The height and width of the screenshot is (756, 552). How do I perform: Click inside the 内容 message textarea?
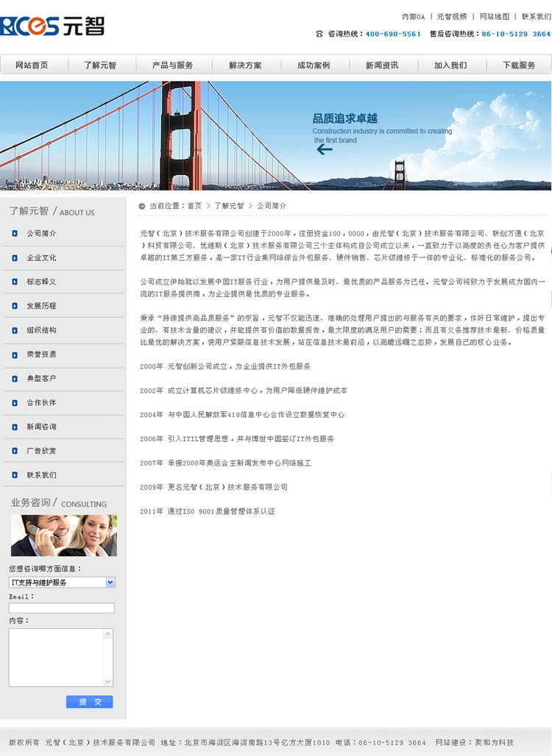(x=56, y=657)
